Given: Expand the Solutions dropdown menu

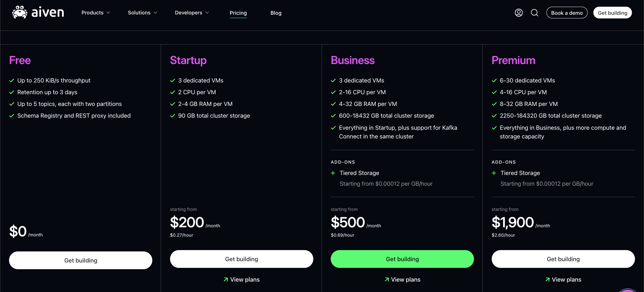Looking at the screenshot, I should tap(143, 13).
